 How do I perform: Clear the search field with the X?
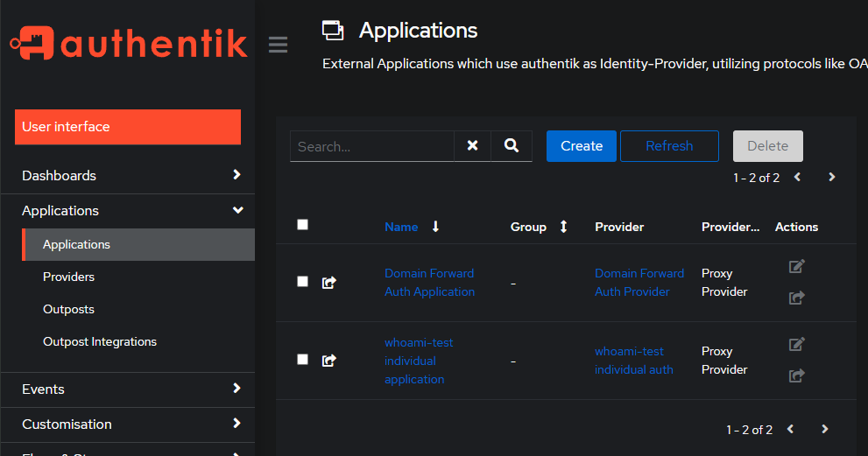point(472,145)
